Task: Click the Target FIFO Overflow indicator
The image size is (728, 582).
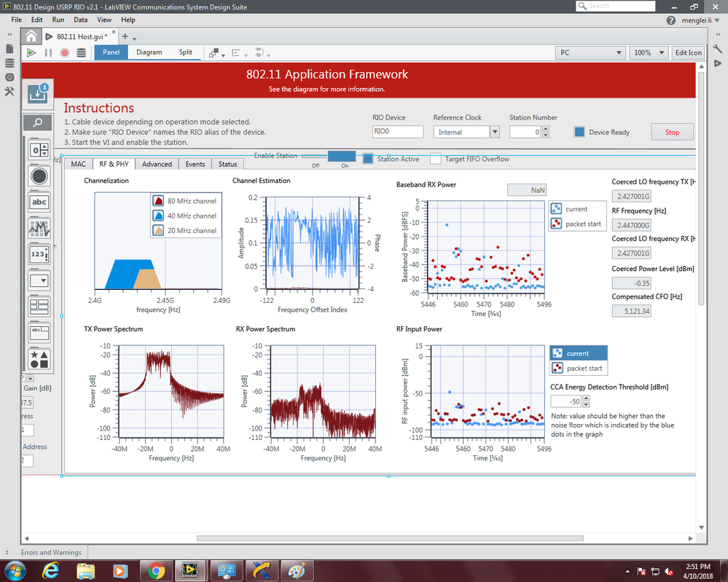Action: [436, 159]
